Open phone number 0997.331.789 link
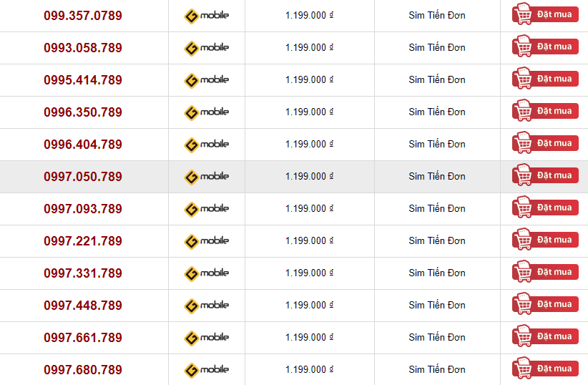This screenshot has width=588, height=385. coord(83,273)
